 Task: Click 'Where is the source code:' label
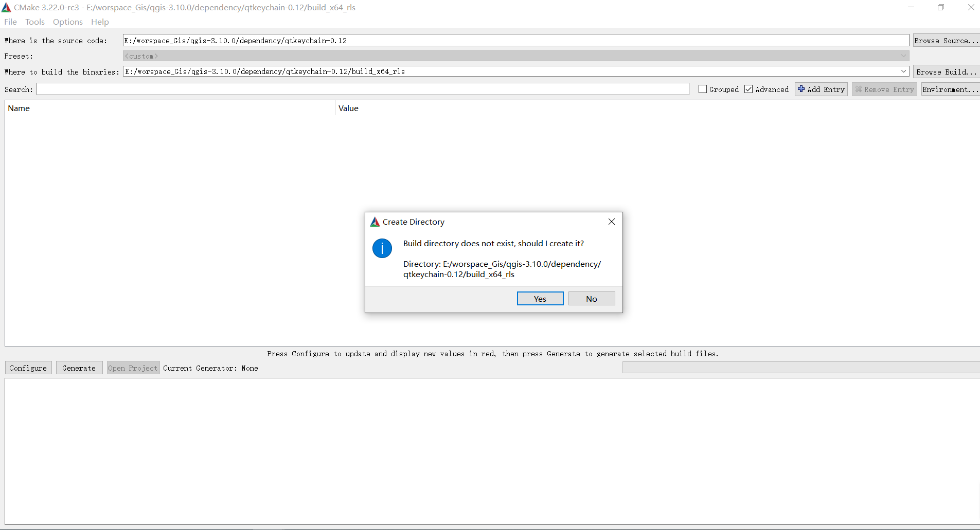pos(56,41)
